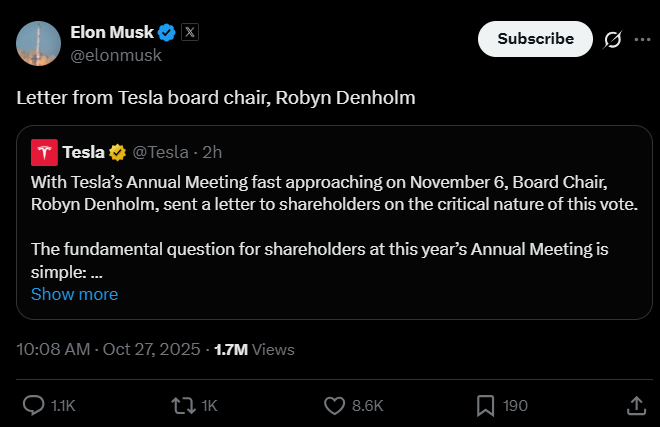Screen dimensions: 660x427
Task: Click Elon Musk's blue verified badge
Action: coord(167,32)
